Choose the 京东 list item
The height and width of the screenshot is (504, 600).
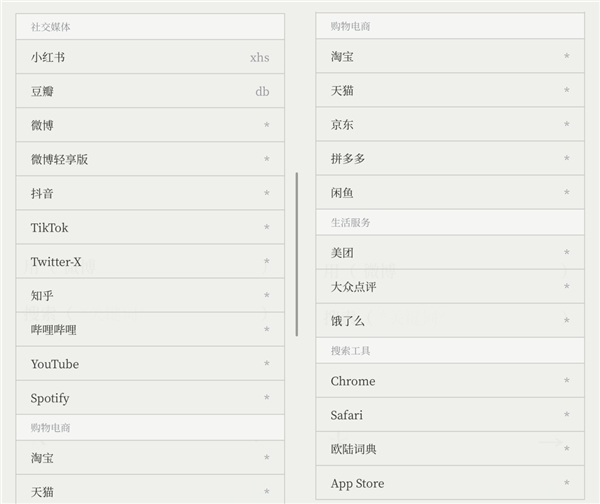[342, 125]
